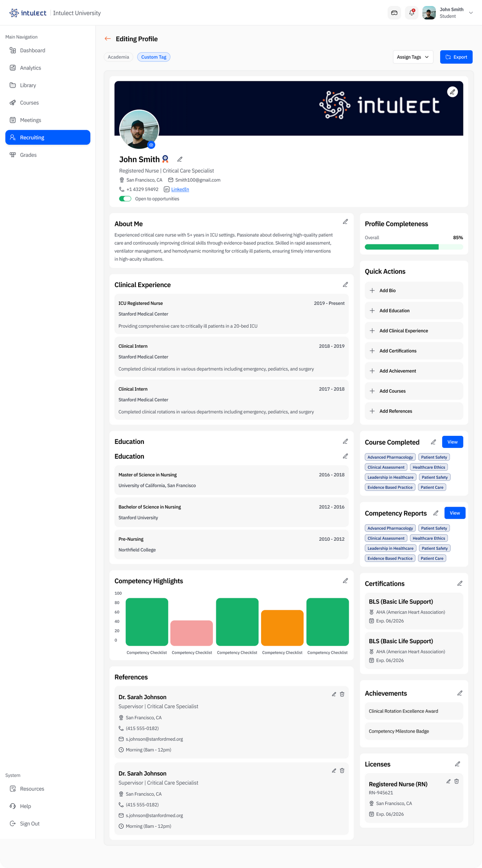
Task: Edit the About Me section
Action: 345,222
